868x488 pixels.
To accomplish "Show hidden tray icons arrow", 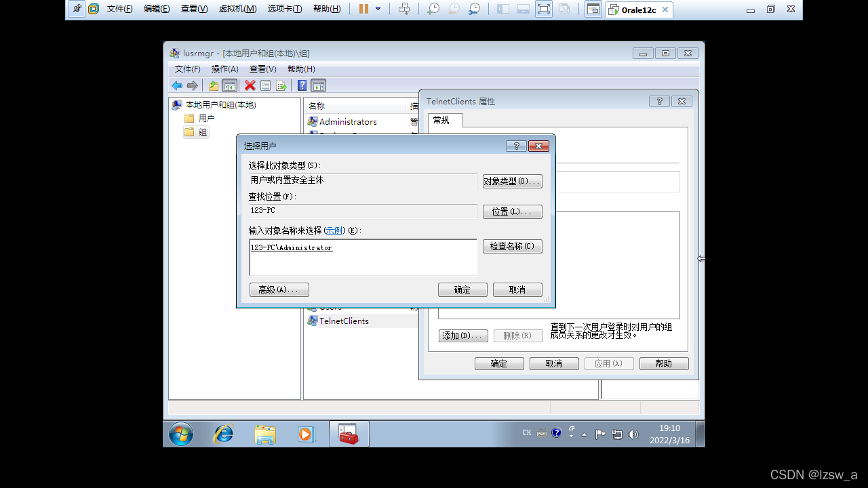I will pyautogui.click(x=585, y=434).
